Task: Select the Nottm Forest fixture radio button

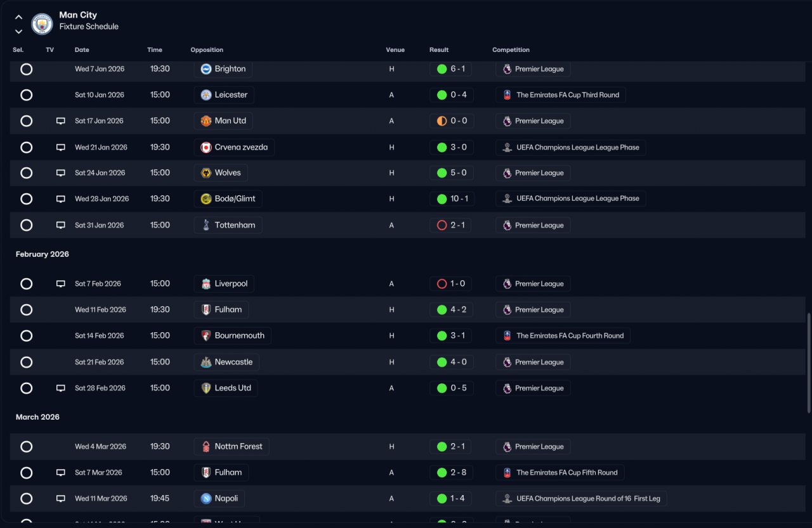Action: pos(26,447)
